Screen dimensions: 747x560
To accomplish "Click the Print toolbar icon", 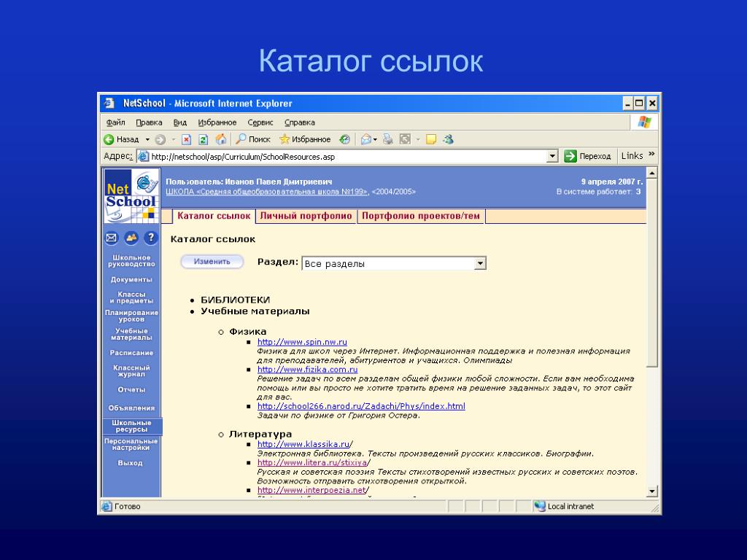I will pyautogui.click(x=388, y=139).
